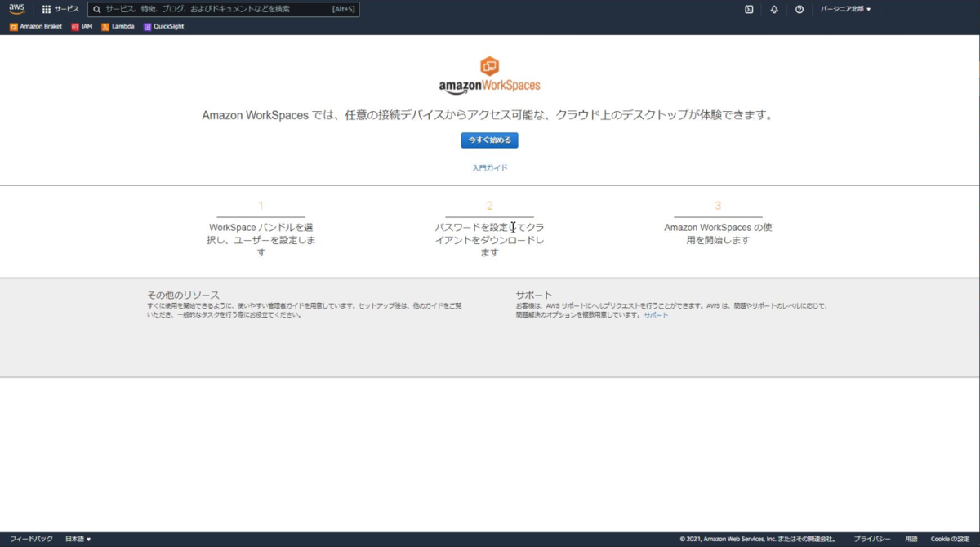Start now with 今すぐ始める button
Image resolution: width=980 pixels, height=547 pixels.
click(489, 140)
